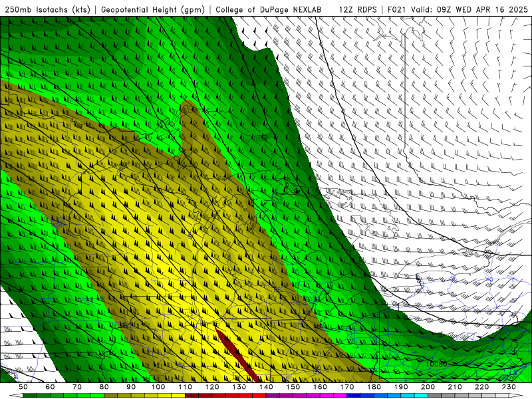Click the 90 value on the color scale
Image resolution: width=532 pixels, height=399 pixels.
(131, 387)
